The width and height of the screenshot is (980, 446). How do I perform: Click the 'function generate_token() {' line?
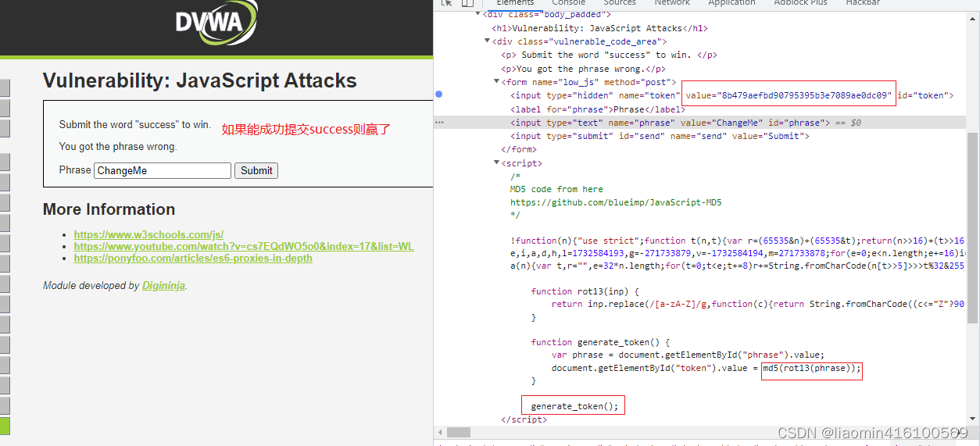click(x=600, y=342)
